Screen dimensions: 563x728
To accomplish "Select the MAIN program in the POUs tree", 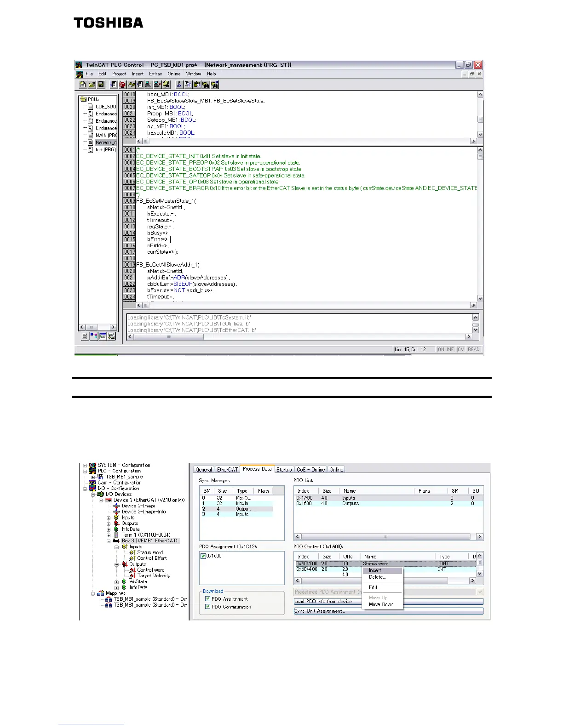I will coord(106,136).
